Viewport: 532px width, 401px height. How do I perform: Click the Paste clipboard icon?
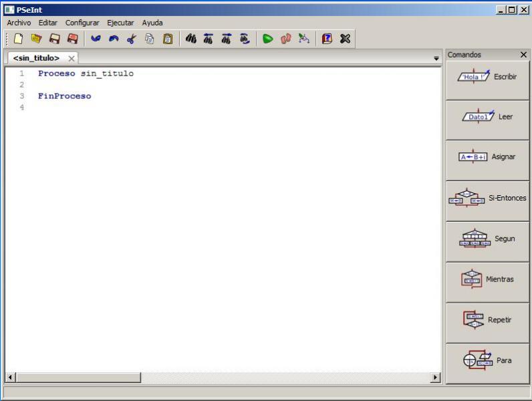coord(168,39)
